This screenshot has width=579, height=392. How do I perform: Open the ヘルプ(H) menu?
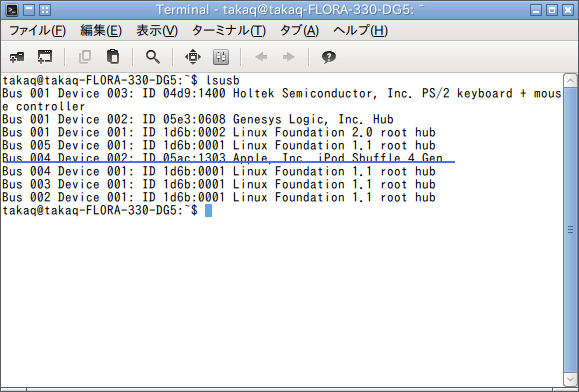click(360, 31)
